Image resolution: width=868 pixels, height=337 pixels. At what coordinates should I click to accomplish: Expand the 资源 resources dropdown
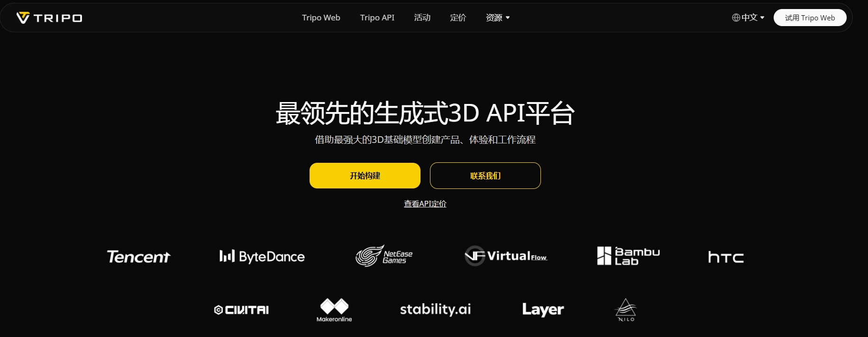[497, 18]
